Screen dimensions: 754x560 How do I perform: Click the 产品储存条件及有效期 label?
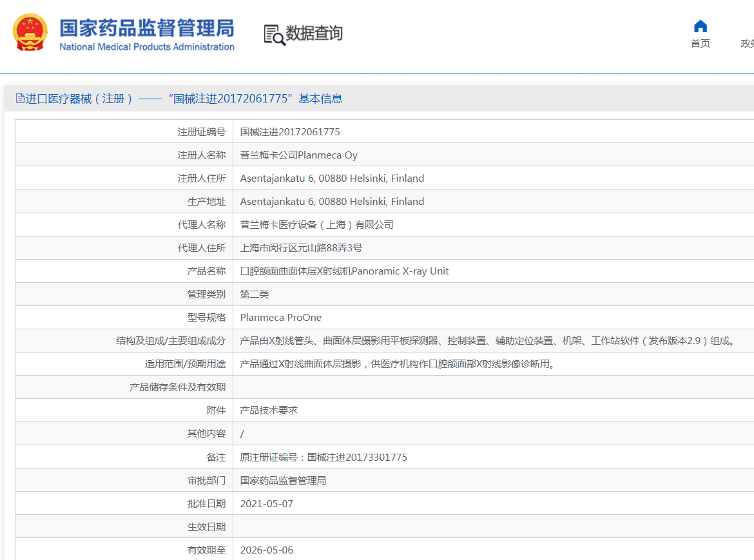177,387
